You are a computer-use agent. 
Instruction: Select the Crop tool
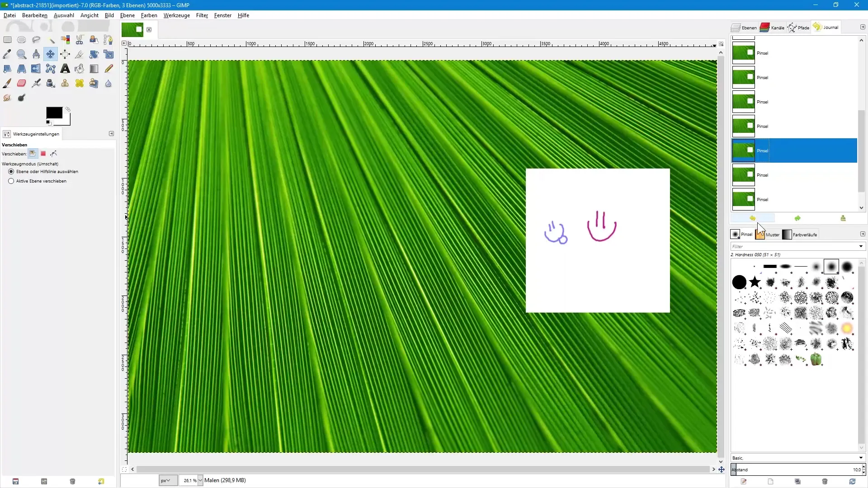coord(80,54)
